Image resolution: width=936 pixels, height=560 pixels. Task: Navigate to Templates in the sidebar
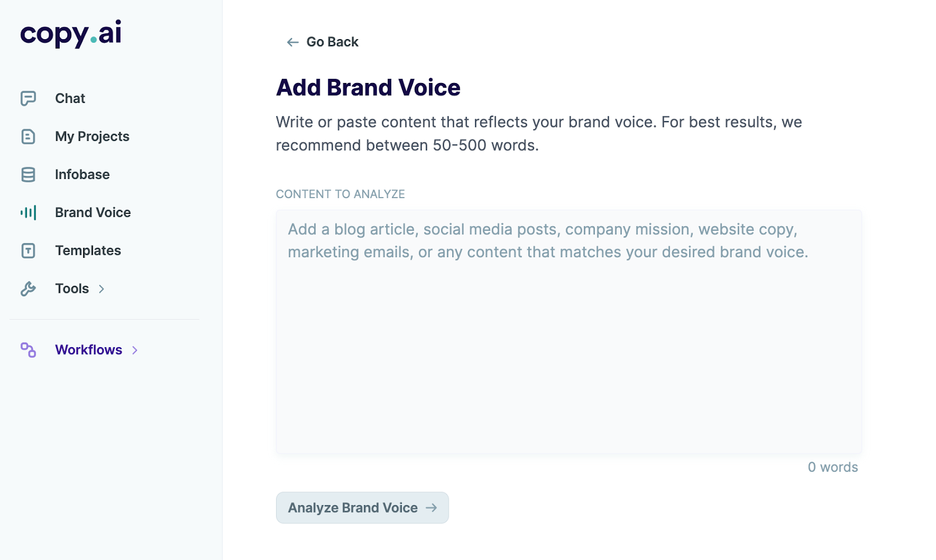pyautogui.click(x=88, y=250)
